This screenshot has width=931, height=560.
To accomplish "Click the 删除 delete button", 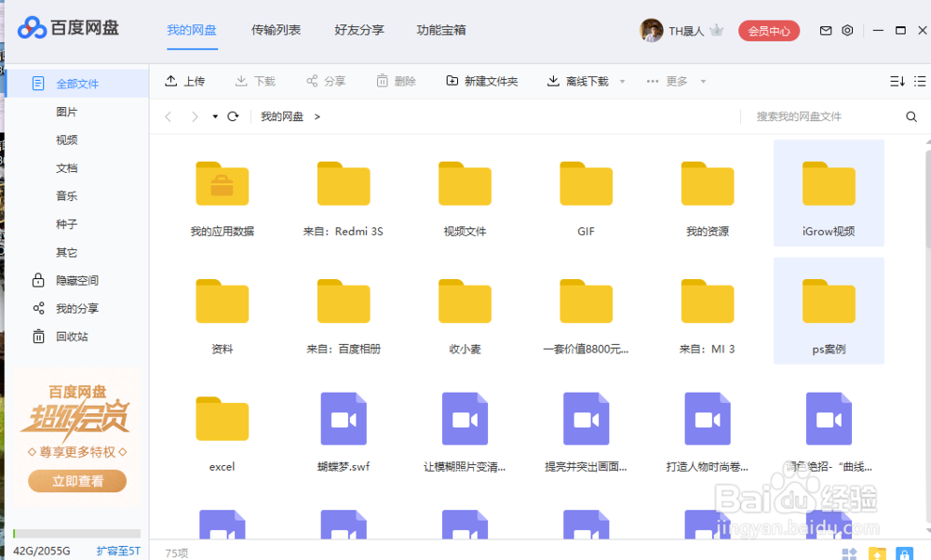I will pos(396,81).
